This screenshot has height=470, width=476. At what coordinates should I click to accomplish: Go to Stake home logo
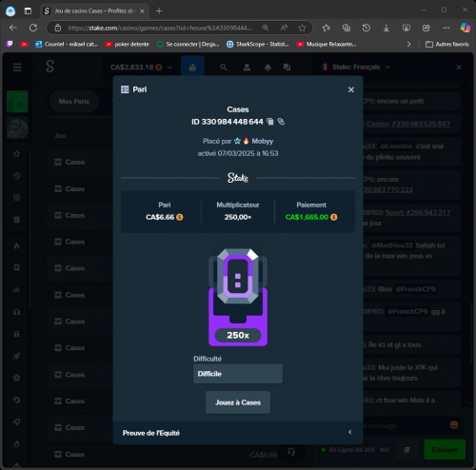(50, 67)
